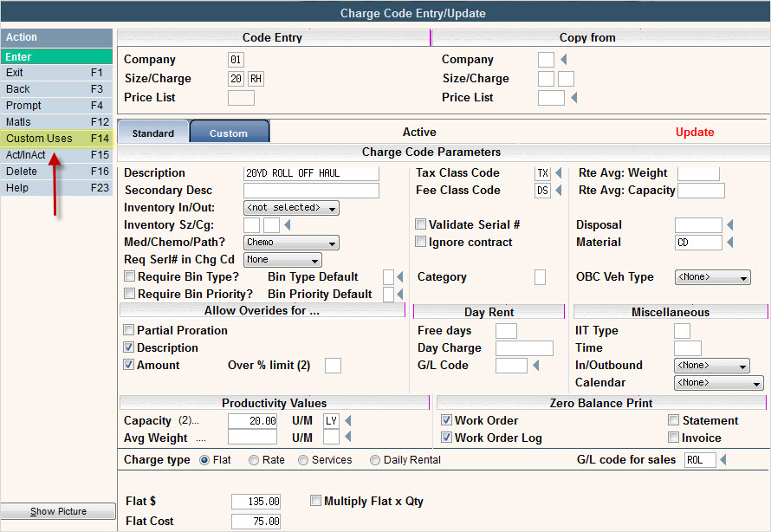Open Med/Chemo/Path dropdown

coord(291,243)
